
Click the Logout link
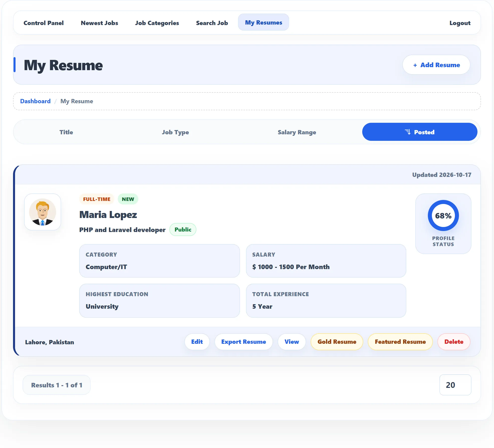tap(460, 23)
